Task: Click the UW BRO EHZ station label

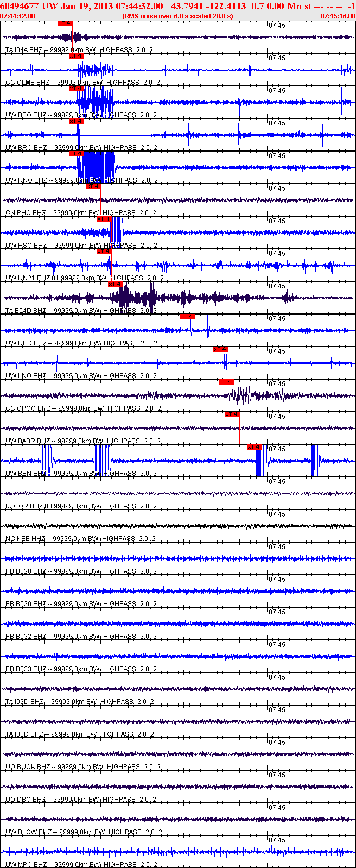Action: pos(26,148)
